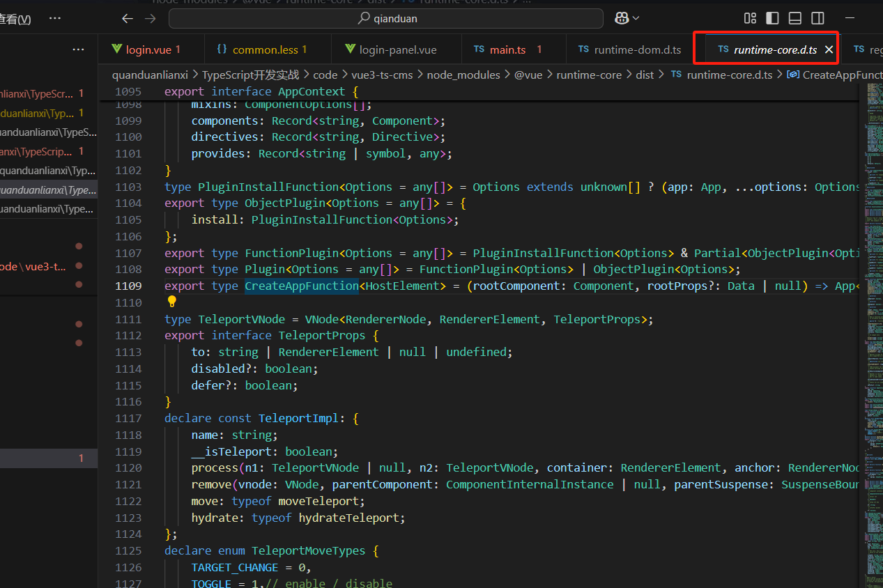
Task: Go forward with the right arrow
Action: 151,19
